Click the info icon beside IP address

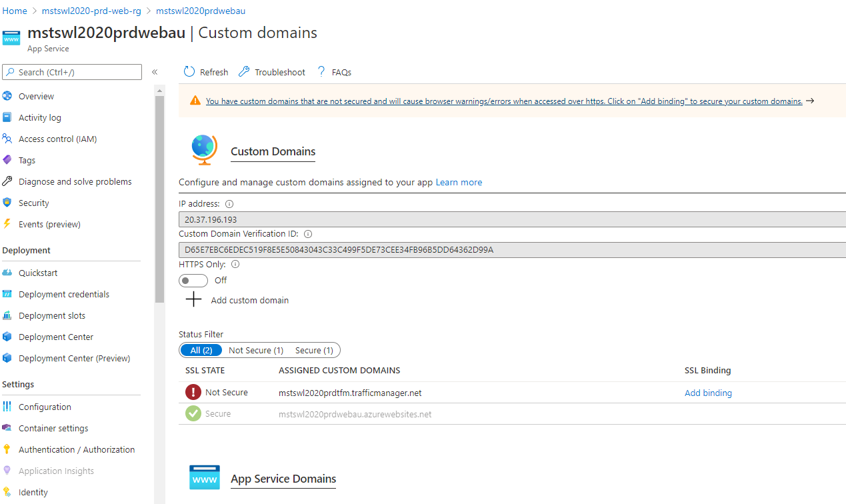229,204
